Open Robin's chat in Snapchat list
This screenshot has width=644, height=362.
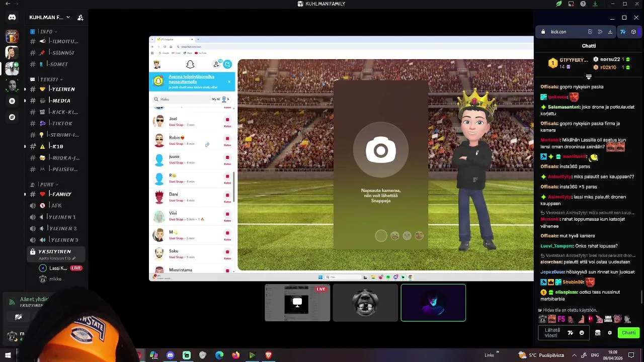click(192, 140)
